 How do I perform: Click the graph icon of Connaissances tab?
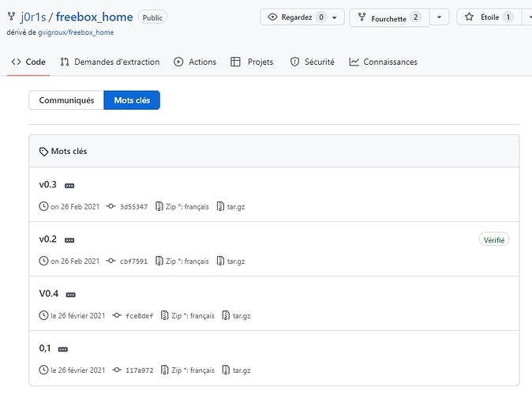pyautogui.click(x=354, y=62)
